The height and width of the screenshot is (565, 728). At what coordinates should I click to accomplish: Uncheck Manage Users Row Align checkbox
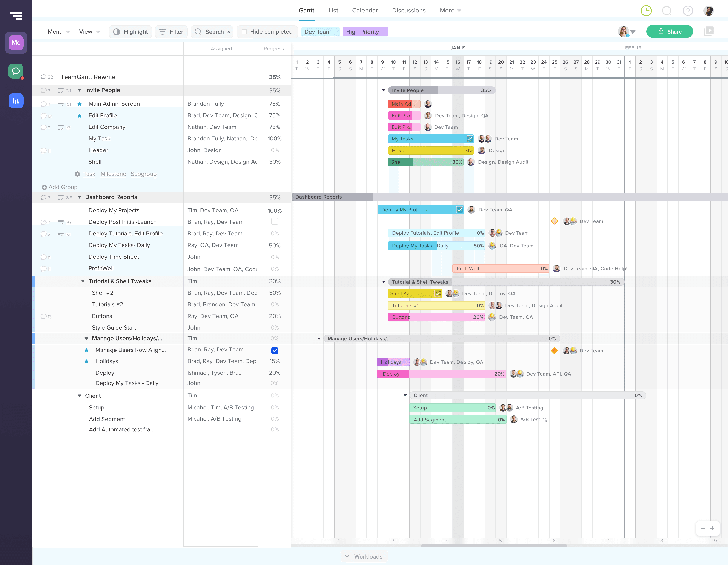click(275, 350)
